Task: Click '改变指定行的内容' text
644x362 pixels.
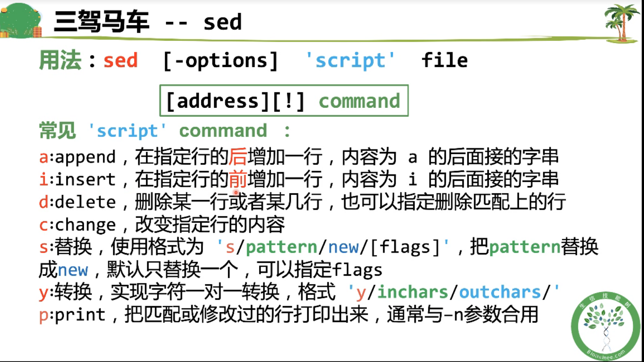Action: (210, 225)
